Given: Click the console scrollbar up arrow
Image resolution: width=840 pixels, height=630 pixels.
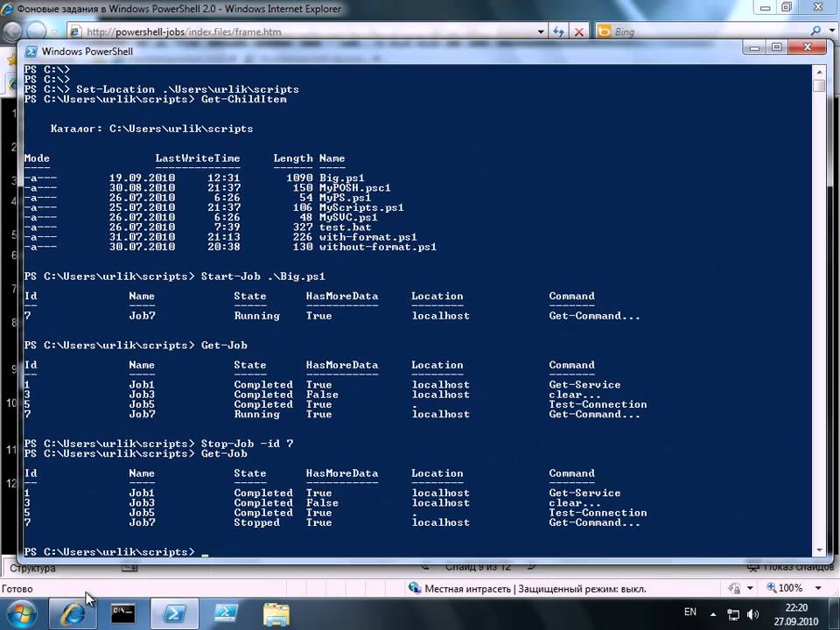Looking at the screenshot, I should coord(819,73).
